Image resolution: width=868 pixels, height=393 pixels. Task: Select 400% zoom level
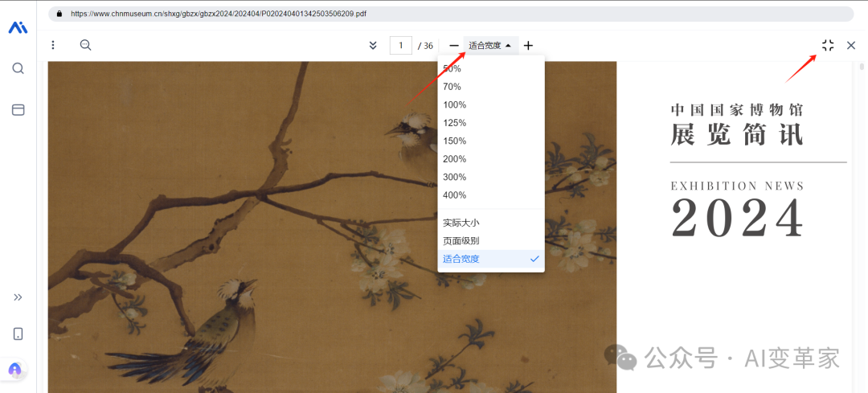tap(491, 194)
